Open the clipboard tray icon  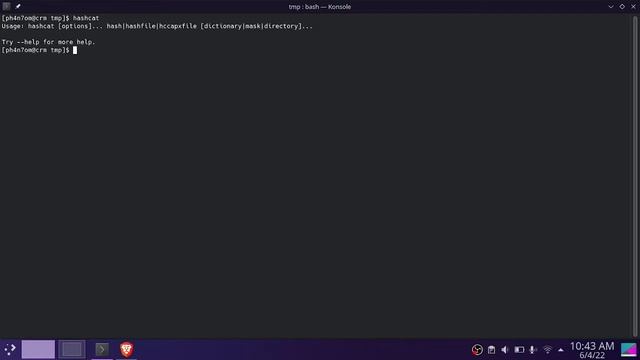click(491, 350)
